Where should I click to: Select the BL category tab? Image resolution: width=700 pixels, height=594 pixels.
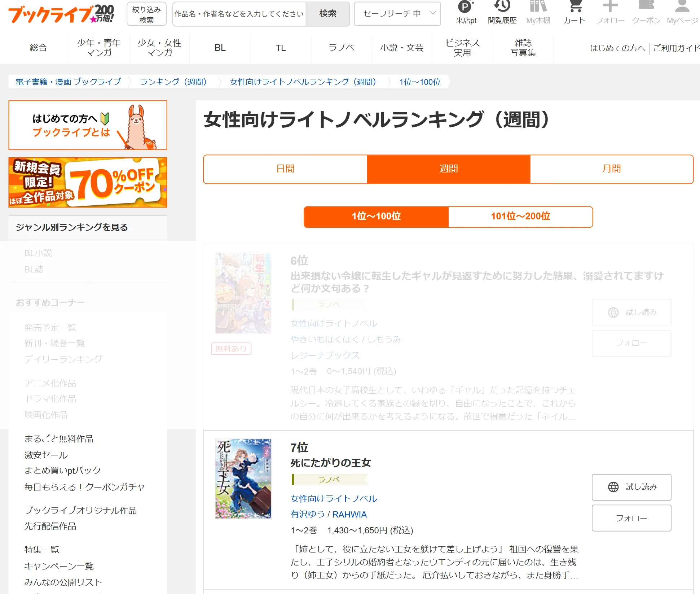tap(220, 48)
